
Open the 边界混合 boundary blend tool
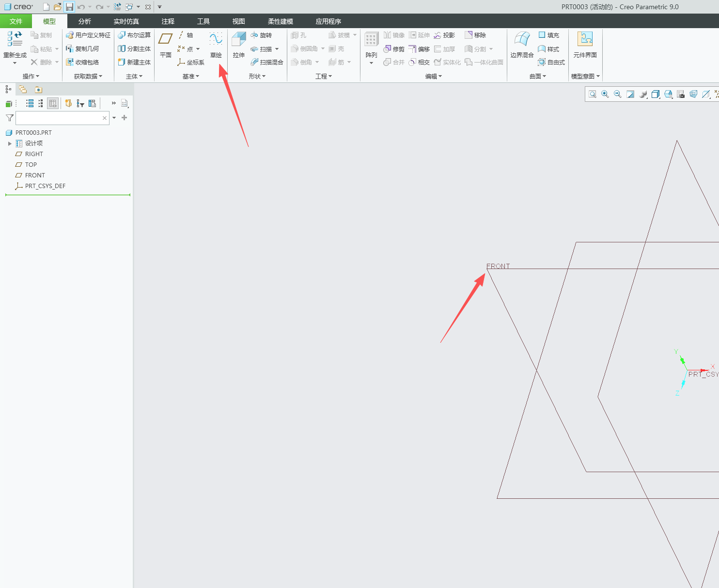click(x=522, y=45)
